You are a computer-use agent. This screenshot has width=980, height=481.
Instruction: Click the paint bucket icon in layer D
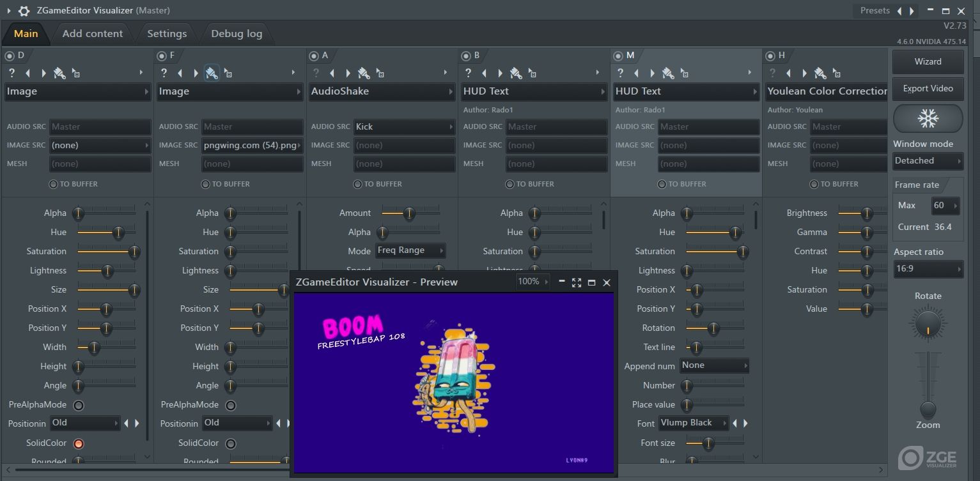tap(59, 73)
